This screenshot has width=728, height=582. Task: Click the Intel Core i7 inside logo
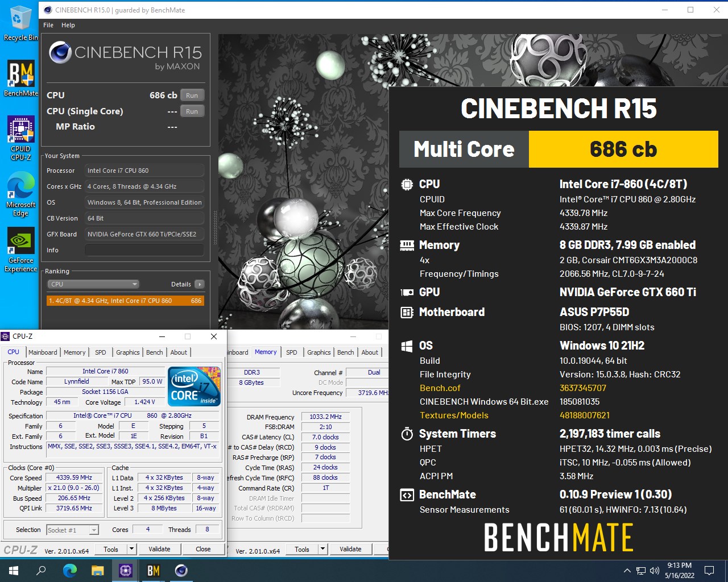tap(194, 386)
